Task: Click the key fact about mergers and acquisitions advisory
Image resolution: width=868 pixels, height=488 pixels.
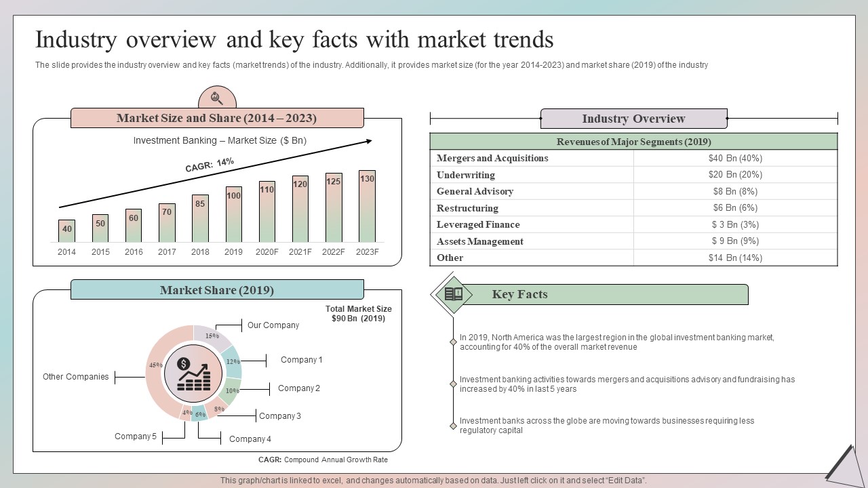Action: point(627,384)
